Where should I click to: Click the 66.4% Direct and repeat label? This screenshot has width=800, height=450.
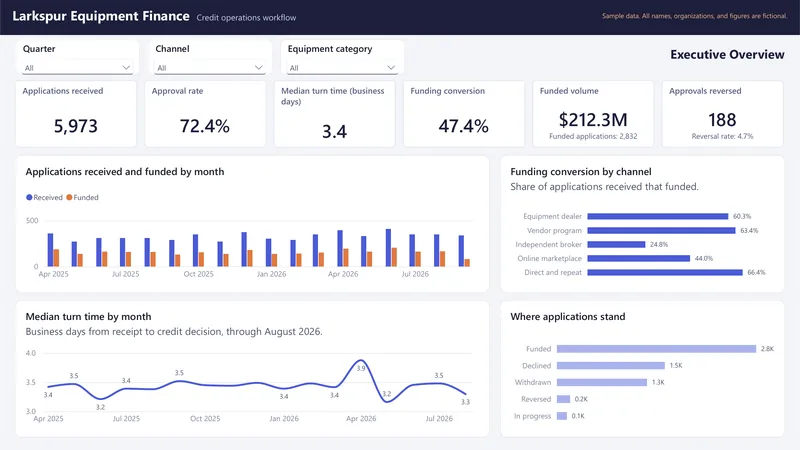(x=756, y=272)
